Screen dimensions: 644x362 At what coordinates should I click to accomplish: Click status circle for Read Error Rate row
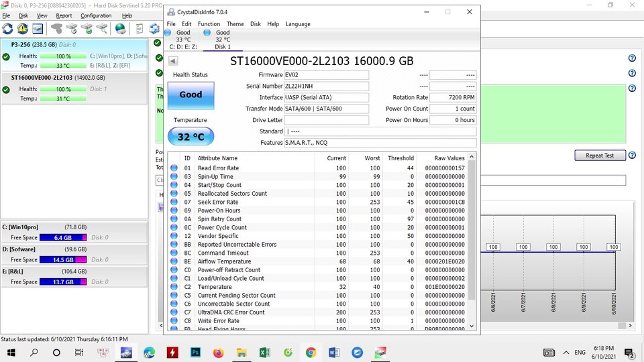pyautogui.click(x=174, y=168)
